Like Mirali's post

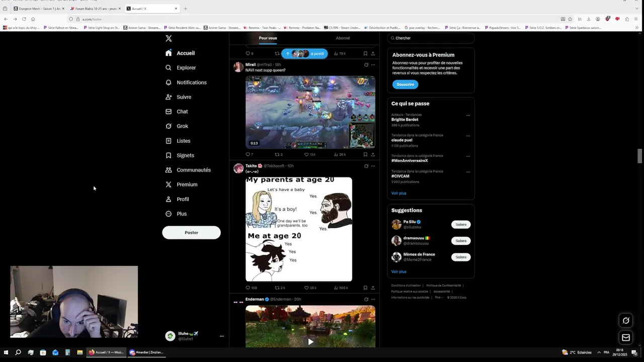pyautogui.click(x=309, y=154)
